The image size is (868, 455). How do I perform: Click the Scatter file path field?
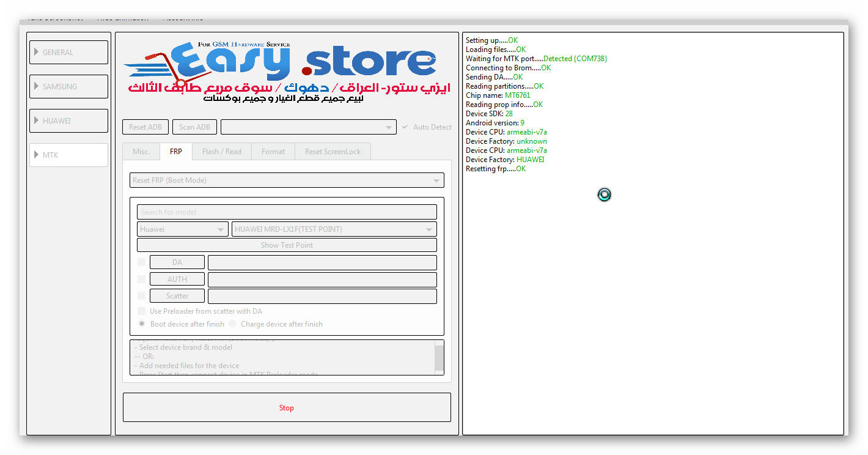322,296
